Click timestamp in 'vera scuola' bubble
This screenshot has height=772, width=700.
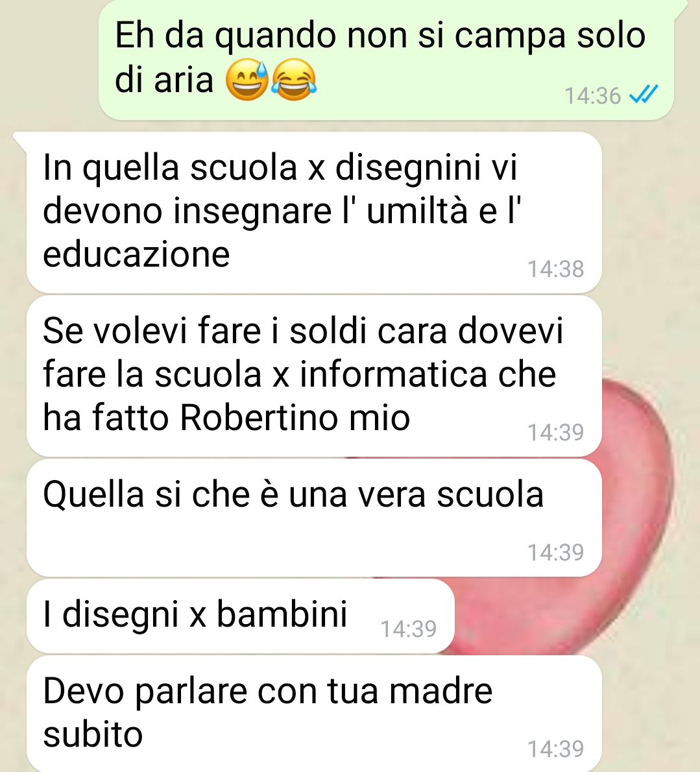point(556,553)
